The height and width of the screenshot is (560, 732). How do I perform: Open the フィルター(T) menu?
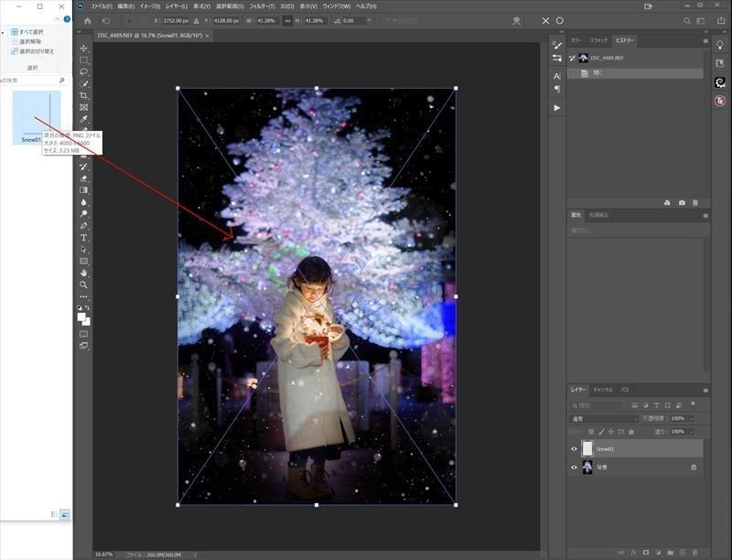(262, 6)
